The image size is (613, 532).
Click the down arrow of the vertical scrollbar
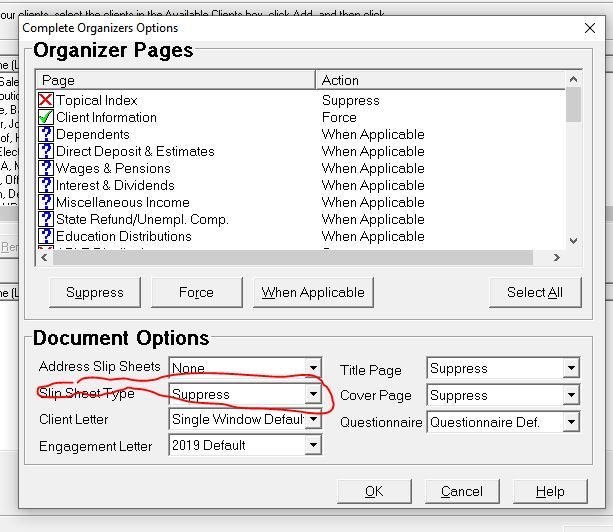pos(573,241)
